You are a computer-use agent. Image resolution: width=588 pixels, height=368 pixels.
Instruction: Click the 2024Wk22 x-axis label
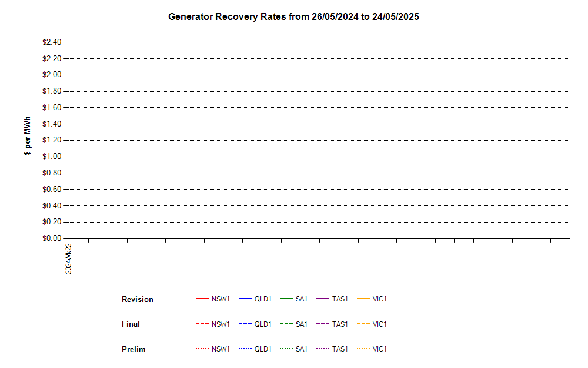69,258
